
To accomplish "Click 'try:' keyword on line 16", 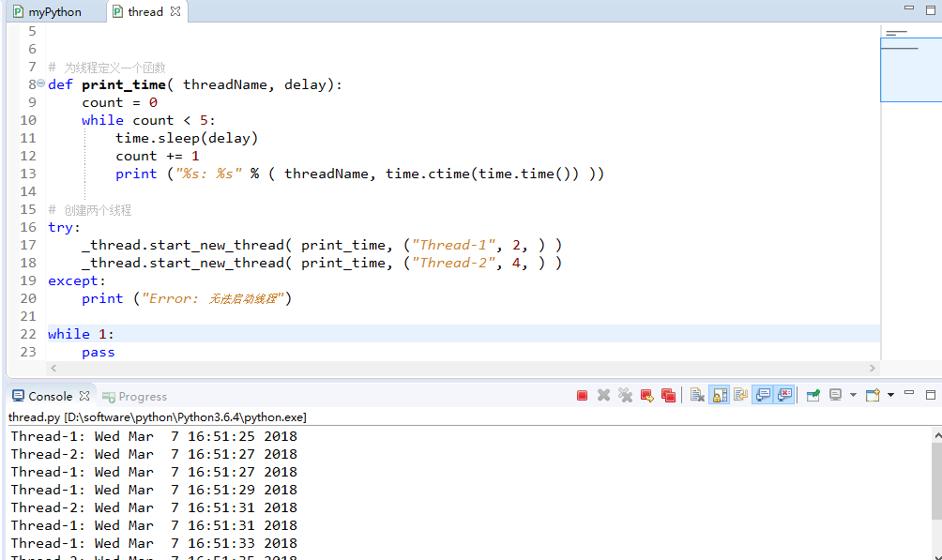I will click(x=65, y=227).
